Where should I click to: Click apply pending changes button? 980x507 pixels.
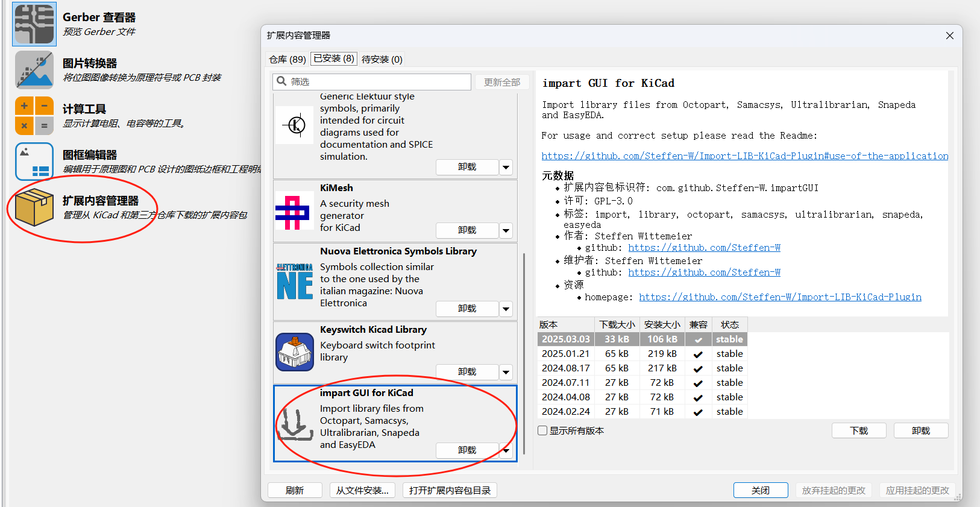coord(917,490)
